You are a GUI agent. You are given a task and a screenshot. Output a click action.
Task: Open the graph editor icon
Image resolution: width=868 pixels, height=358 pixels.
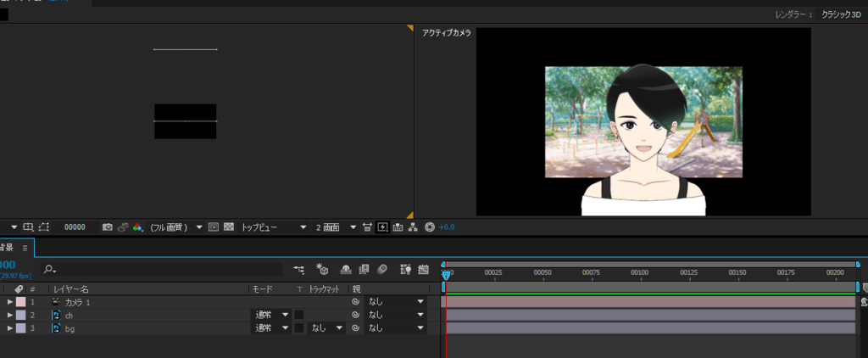(422, 269)
